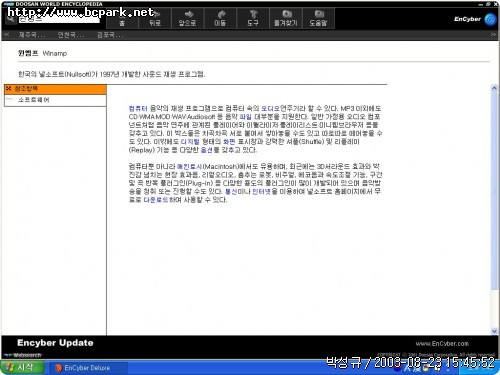Open the Windows 시작 (Start) button
The image size is (500, 375).
[23, 367]
